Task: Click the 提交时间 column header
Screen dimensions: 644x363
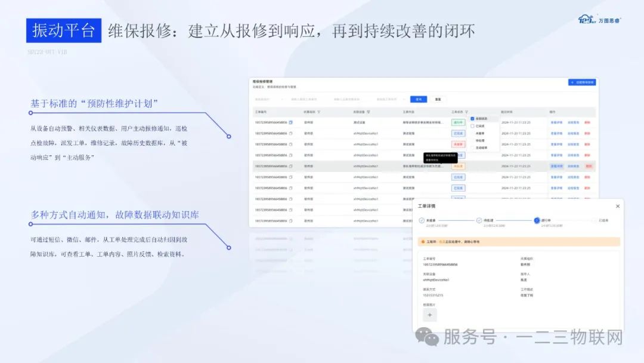Action: [x=507, y=112]
